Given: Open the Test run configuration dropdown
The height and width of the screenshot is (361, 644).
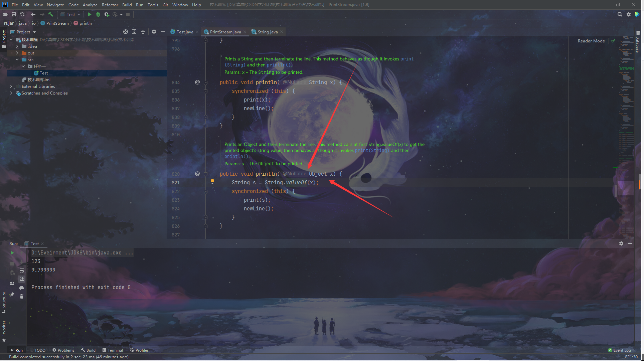Looking at the screenshot, I should click(x=70, y=14).
